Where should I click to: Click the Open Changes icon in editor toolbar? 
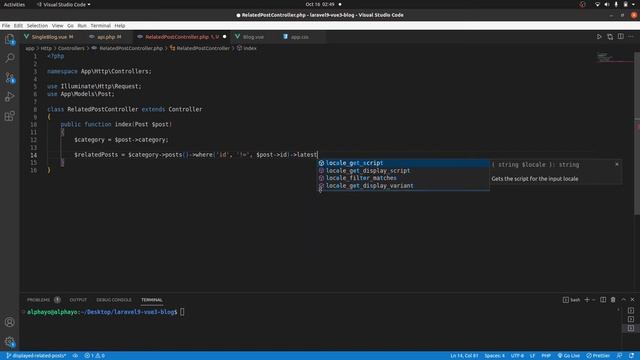tap(610, 37)
